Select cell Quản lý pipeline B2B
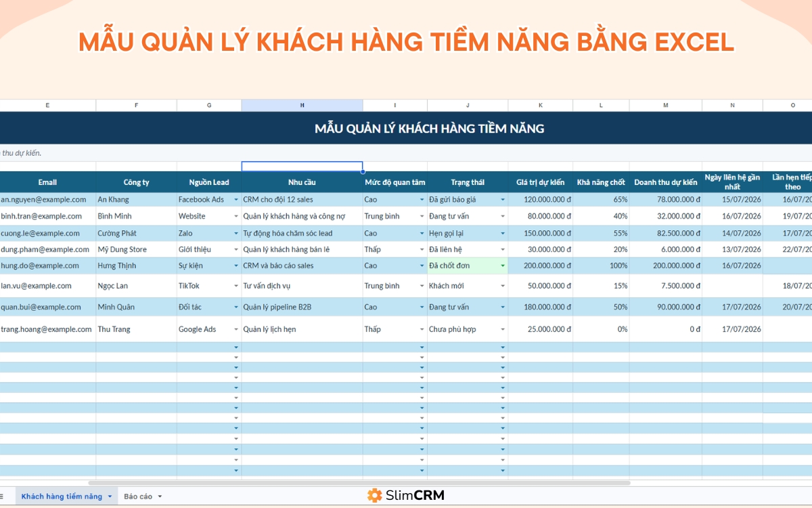 (302, 307)
